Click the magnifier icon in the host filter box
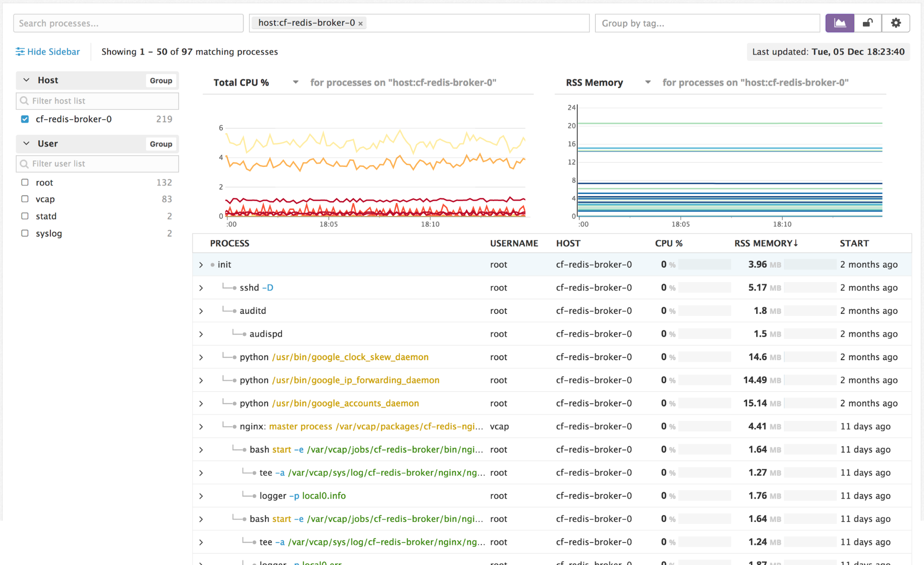This screenshot has width=924, height=565. point(24,100)
